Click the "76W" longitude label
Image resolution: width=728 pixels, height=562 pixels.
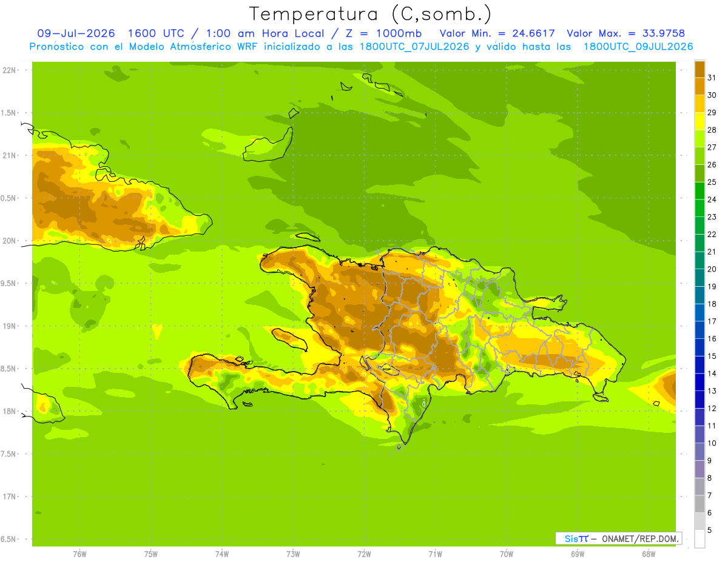click(79, 554)
